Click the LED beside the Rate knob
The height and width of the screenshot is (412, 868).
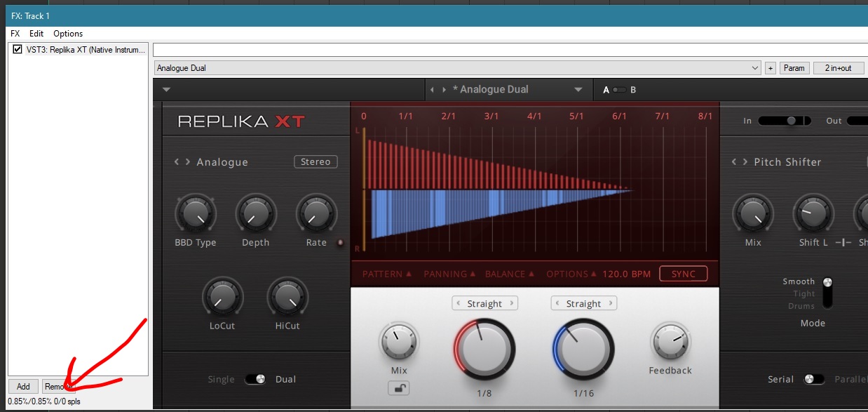[x=341, y=243]
